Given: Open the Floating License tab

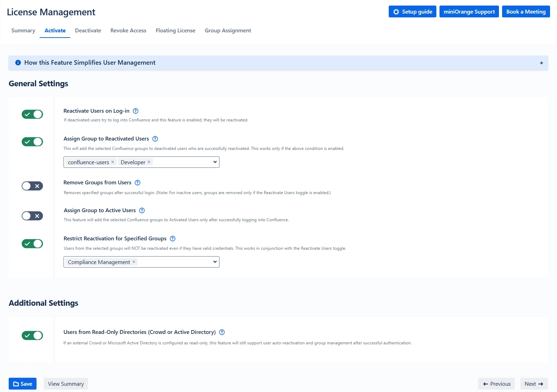Looking at the screenshot, I should (175, 31).
